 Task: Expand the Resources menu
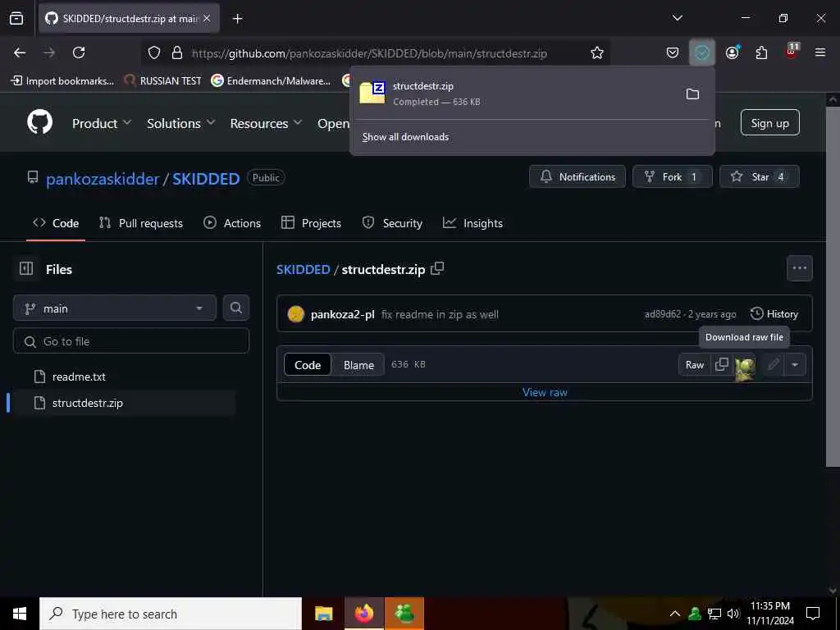[267, 123]
